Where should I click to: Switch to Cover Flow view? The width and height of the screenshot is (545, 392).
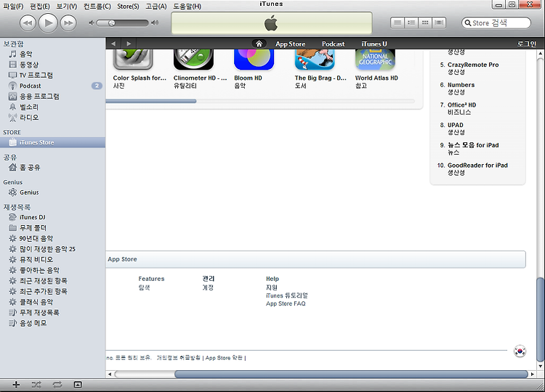439,23
